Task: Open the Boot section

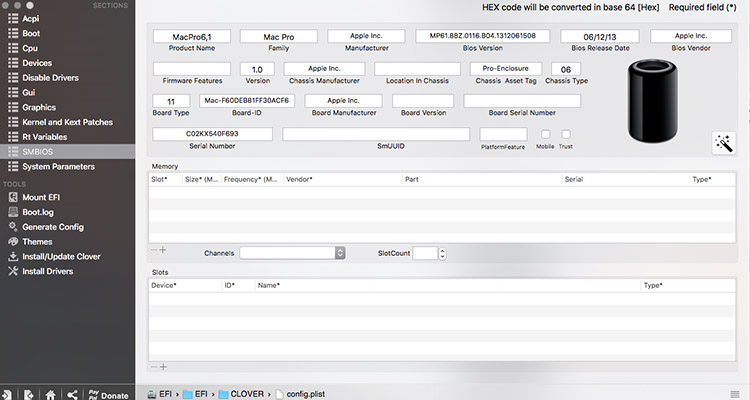Action: click(x=31, y=33)
